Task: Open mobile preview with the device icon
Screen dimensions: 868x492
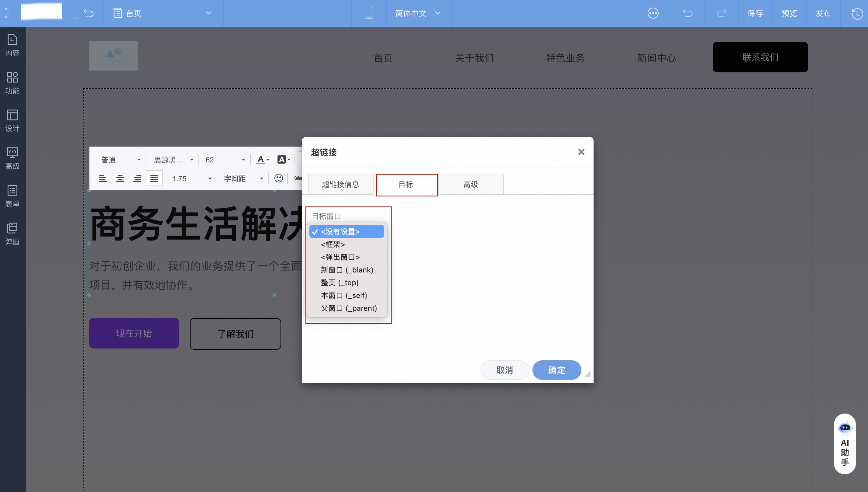Action: [368, 13]
